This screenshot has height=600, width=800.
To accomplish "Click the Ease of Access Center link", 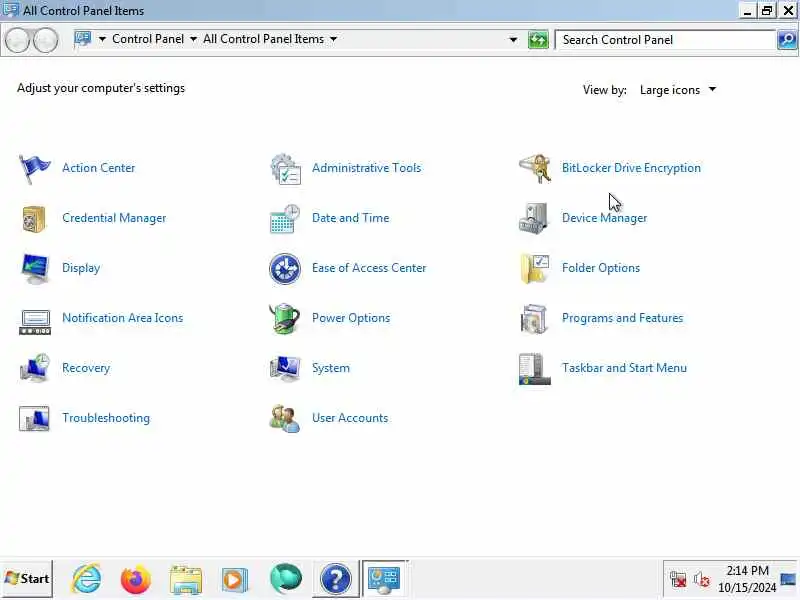I will pyautogui.click(x=369, y=268).
